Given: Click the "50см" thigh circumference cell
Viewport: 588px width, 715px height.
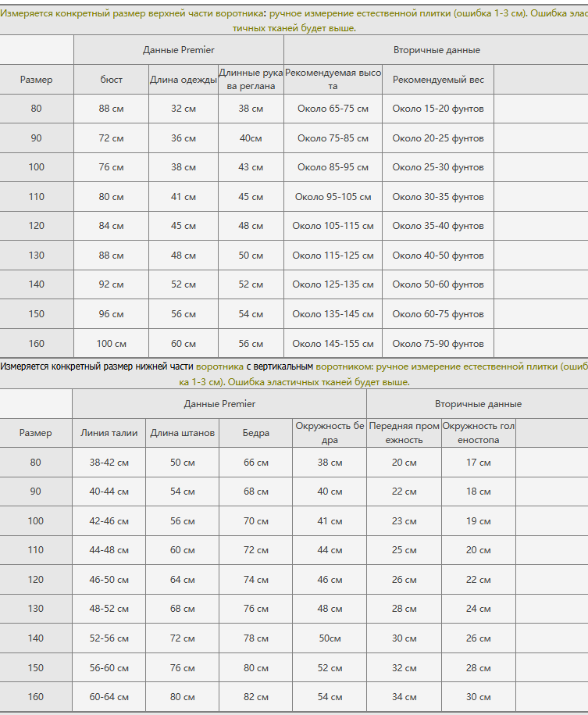Looking at the screenshot, I should pos(330,638).
